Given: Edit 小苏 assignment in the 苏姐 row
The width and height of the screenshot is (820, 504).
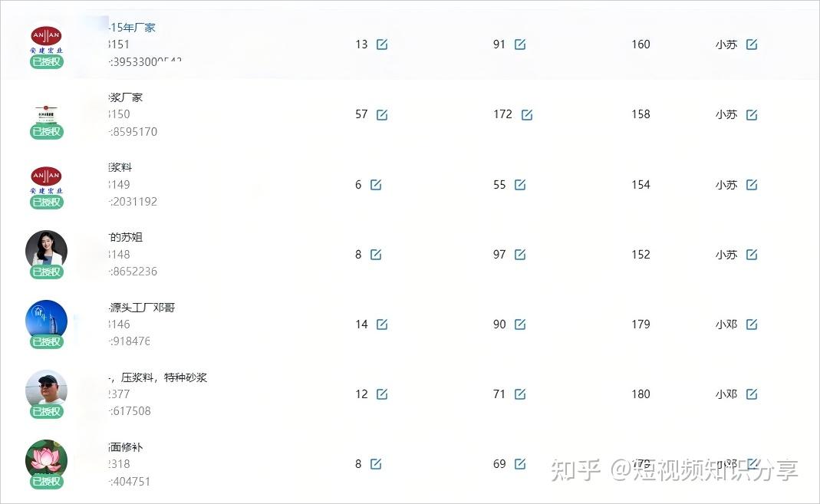Looking at the screenshot, I should pos(752,255).
